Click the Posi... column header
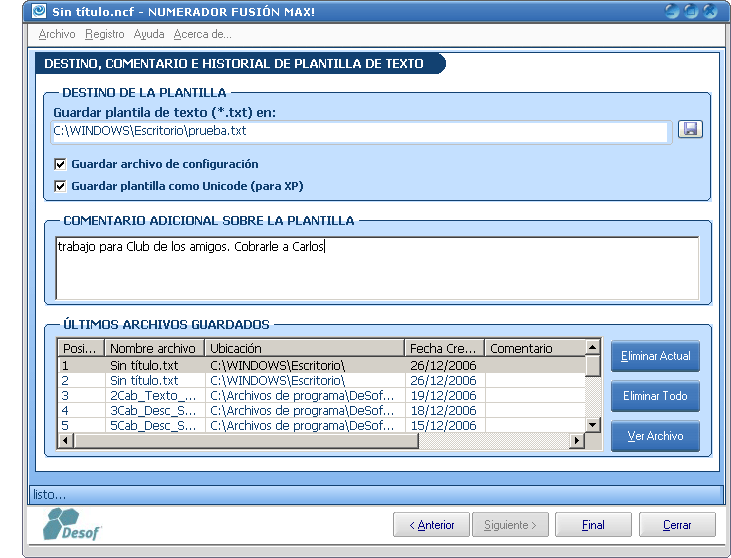731x558 pixels. (81, 348)
